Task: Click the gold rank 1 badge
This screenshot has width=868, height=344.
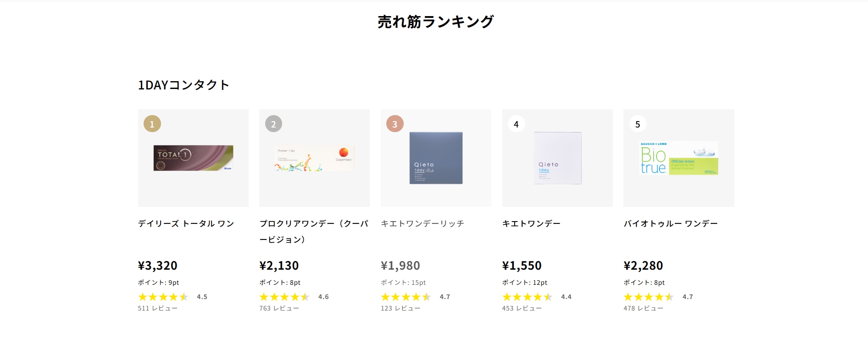Action: [152, 124]
